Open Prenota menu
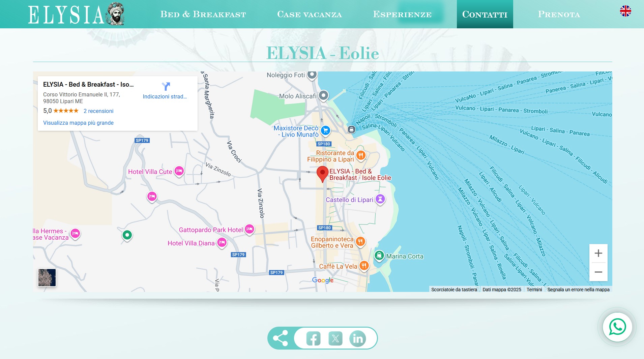 pyautogui.click(x=559, y=14)
